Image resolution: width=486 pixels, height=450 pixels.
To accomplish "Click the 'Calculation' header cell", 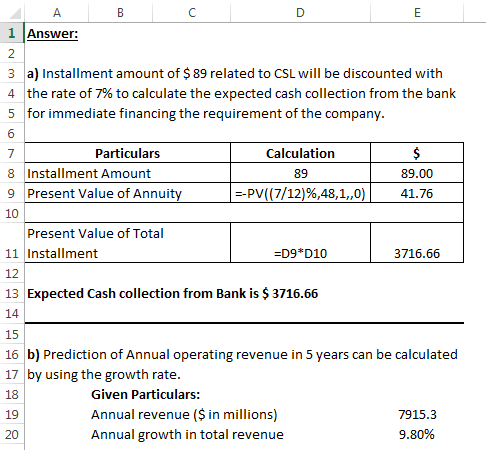I will tap(300, 153).
